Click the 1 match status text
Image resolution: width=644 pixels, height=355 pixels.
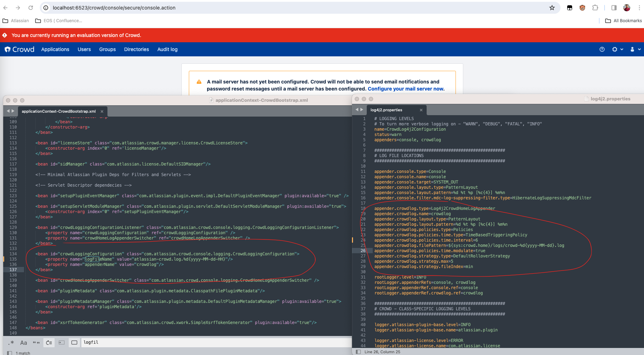coord(23,353)
